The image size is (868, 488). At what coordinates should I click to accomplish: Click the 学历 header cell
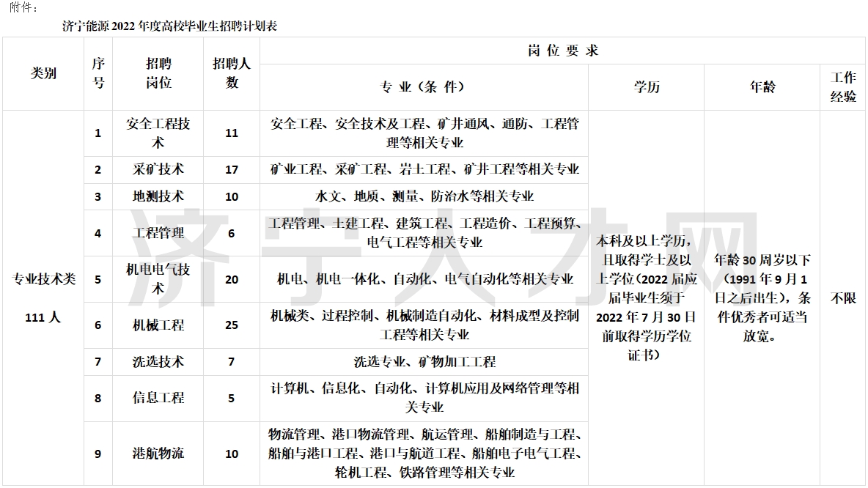pos(646,87)
